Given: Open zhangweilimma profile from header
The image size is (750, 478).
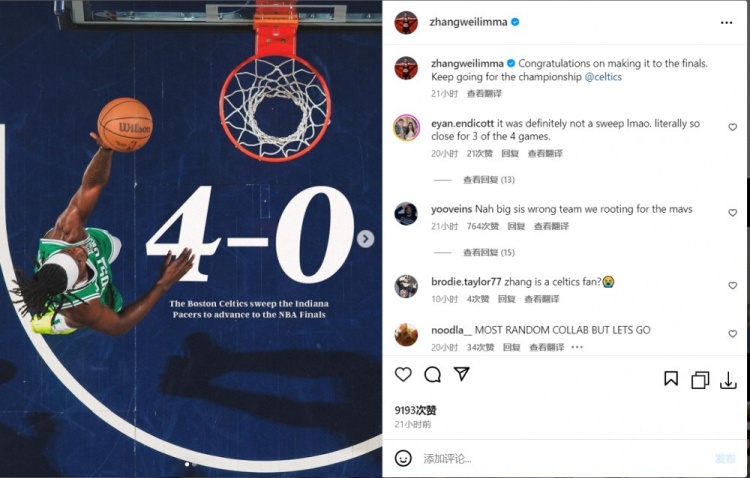Looking at the screenshot, I should 468,22.
